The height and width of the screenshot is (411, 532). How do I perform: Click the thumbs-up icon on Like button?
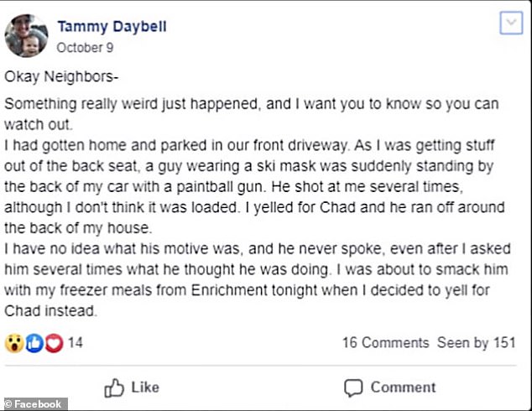(114, 388)
